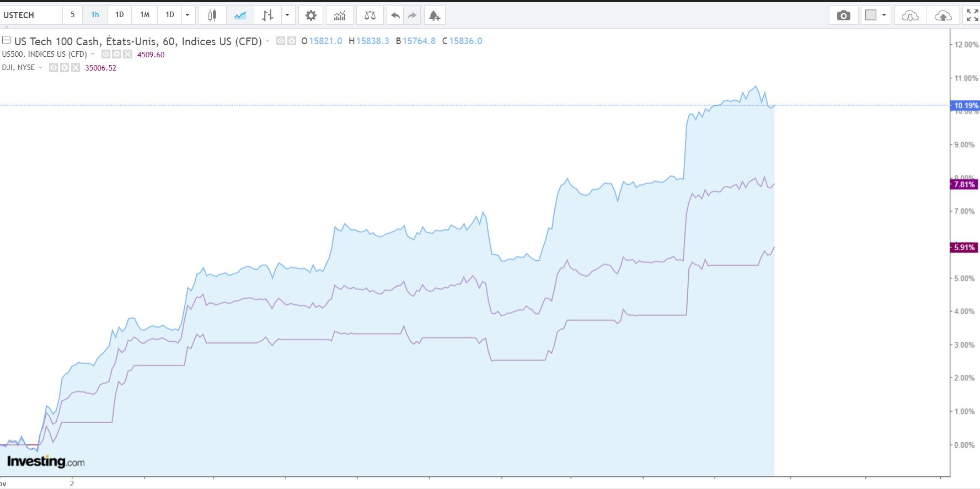Viewport: 980px width, 489px height.
Task: Click the open value 15821.0
Action: 325,41
